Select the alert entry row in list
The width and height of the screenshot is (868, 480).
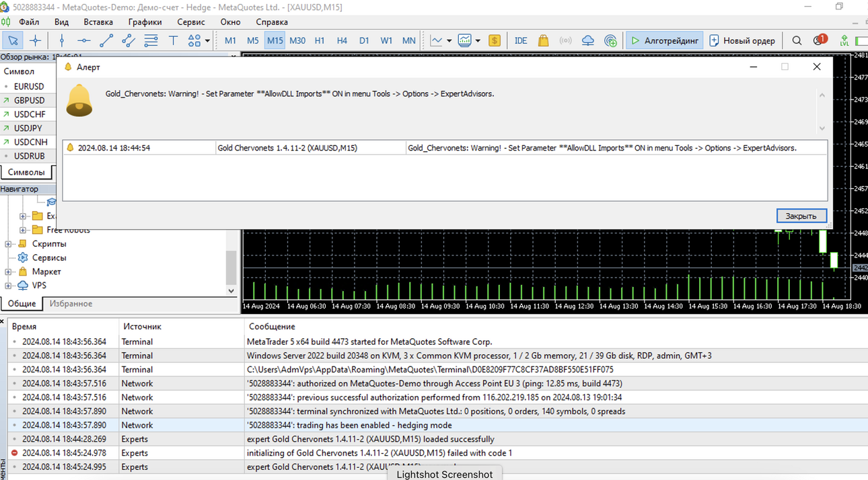(445, 148)
